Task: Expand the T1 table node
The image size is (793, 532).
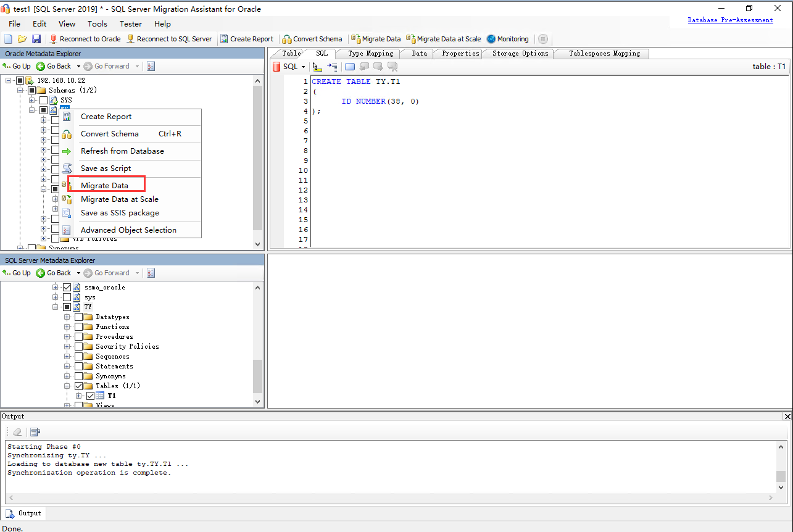Action: pos(79,396)
